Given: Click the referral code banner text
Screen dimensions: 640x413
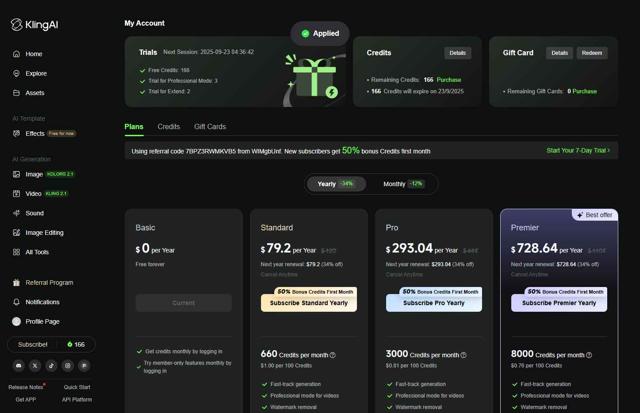Looking at the screenshot, I should (281, 151).
